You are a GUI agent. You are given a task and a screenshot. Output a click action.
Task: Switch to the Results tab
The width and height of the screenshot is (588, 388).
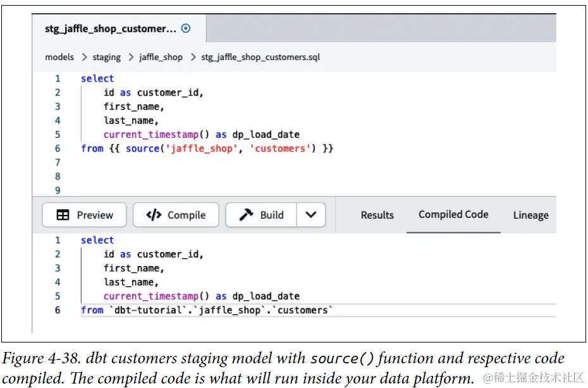click(x=377, y=215)
